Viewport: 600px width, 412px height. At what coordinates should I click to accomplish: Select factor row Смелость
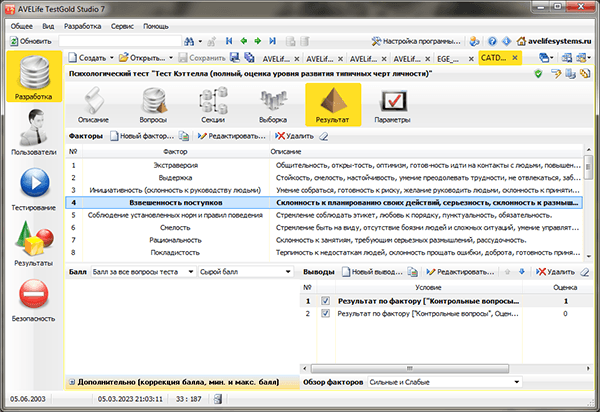[324, 228]
